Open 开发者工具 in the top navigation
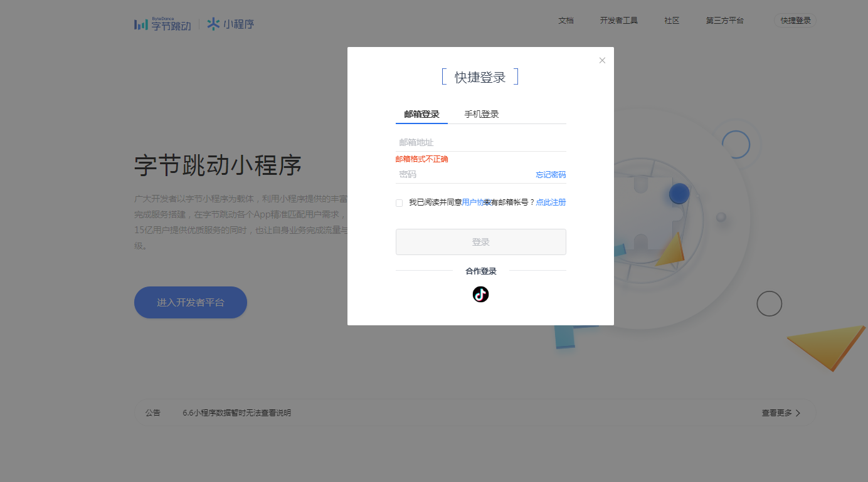 coord(619,21)
